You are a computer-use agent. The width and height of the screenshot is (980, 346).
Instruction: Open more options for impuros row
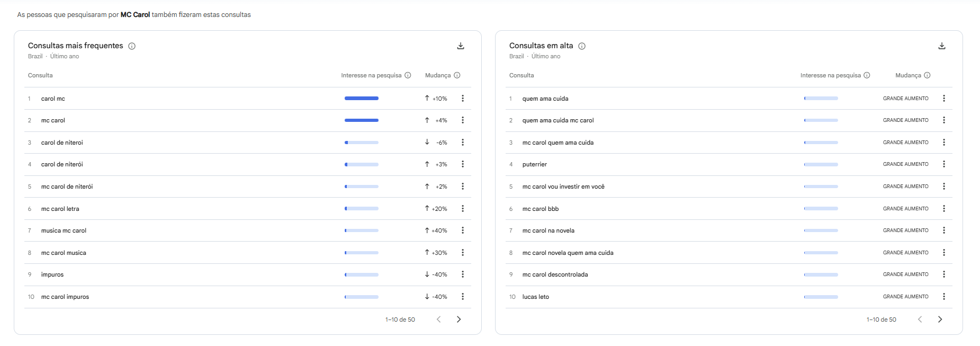pos(463,274)
